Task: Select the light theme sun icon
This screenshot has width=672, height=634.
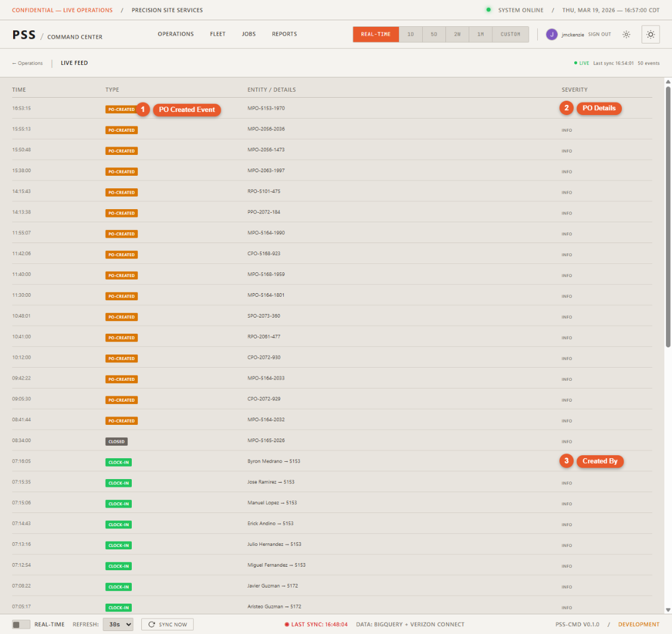Action: click(626, 34)
